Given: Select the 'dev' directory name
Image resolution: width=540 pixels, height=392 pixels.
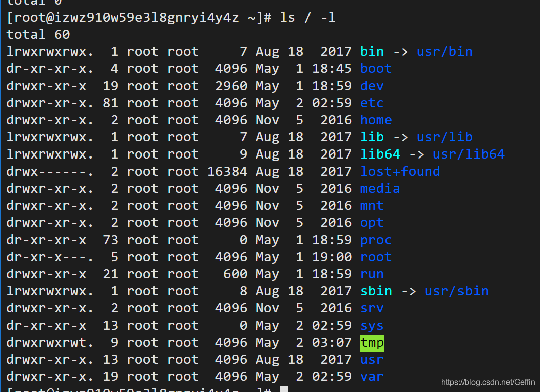Looking at the screenshot, I should tap(372, 86).
